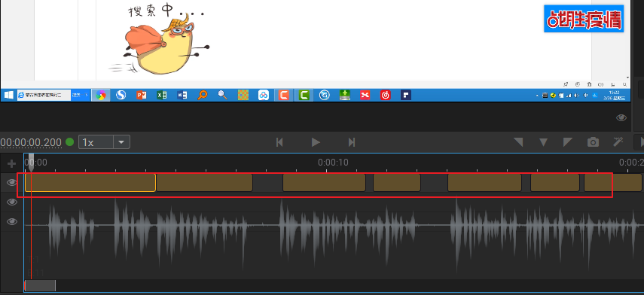Click the orange C Camtasia taskbar icon
The width and height of the screenshot is (644, 295).
(x=283, y=95)
